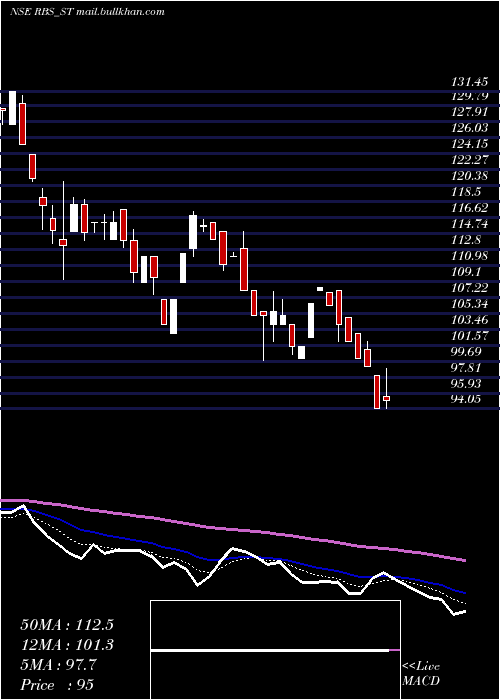Click the Price : 95 readout
Image resolution: width=500 pixels, height=700 pixels.
[x=57, y=685]
